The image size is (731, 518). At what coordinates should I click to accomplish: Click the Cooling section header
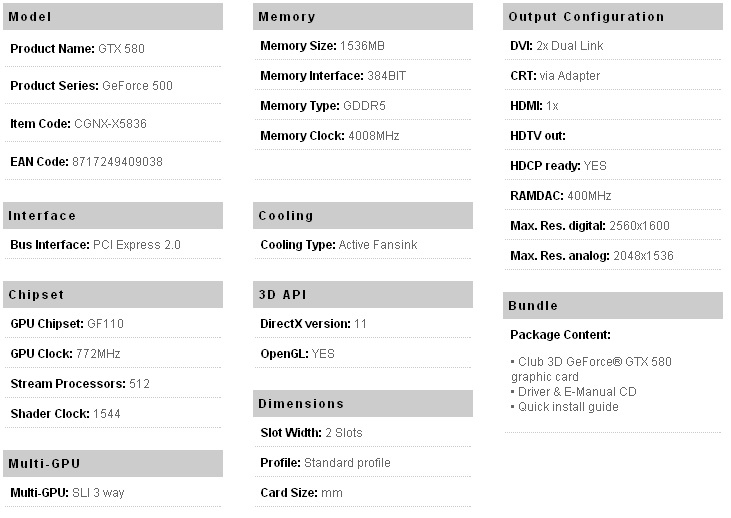click(363, 216)
